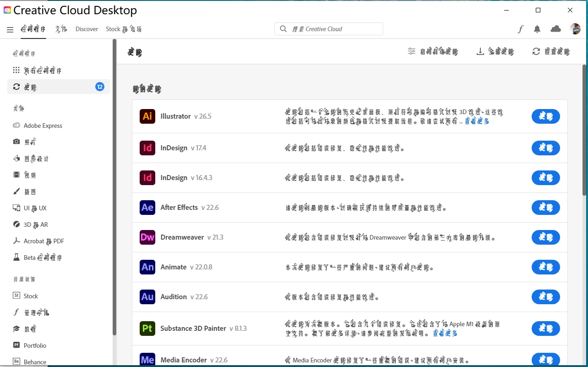Image resolution: width=588 pixels, height=367 pixels.
Task: Switch to the Discover tab
Action: click(x=87, y=29)
